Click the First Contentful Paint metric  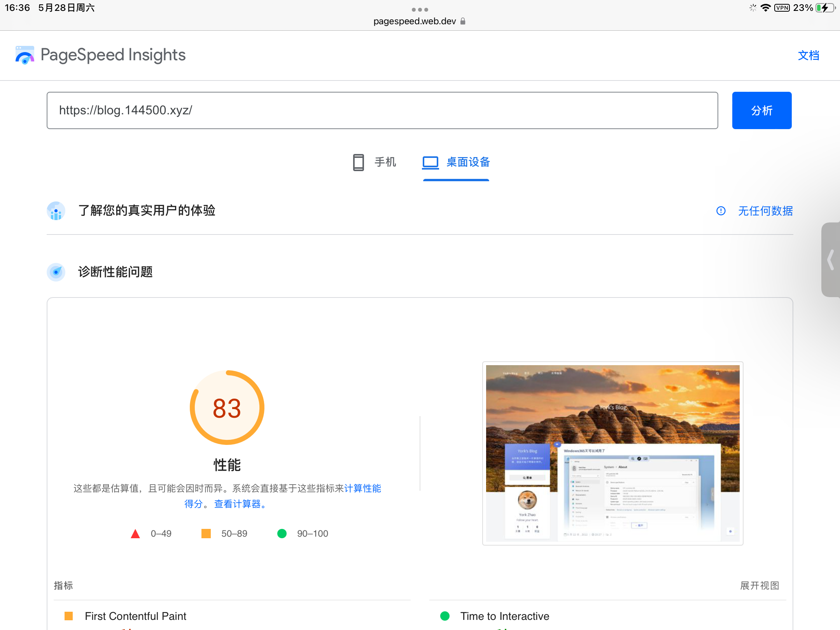(135, 616)
